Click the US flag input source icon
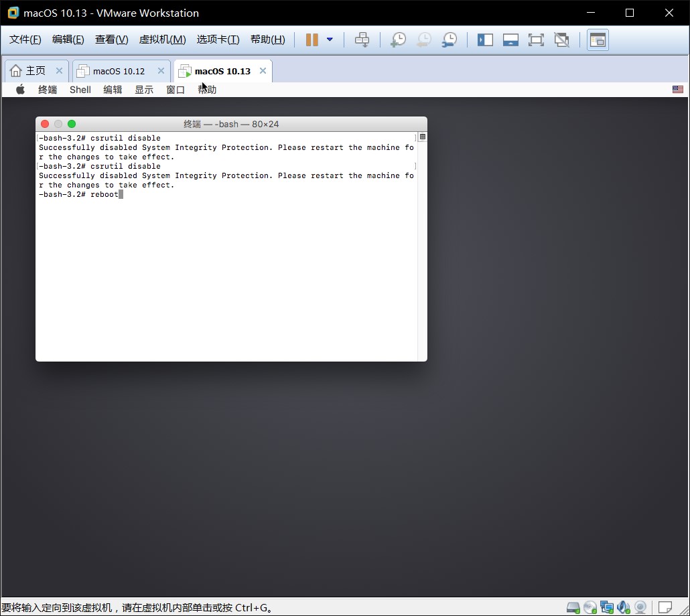The height and width of the screenshot is (616, 690). (678, 90)
